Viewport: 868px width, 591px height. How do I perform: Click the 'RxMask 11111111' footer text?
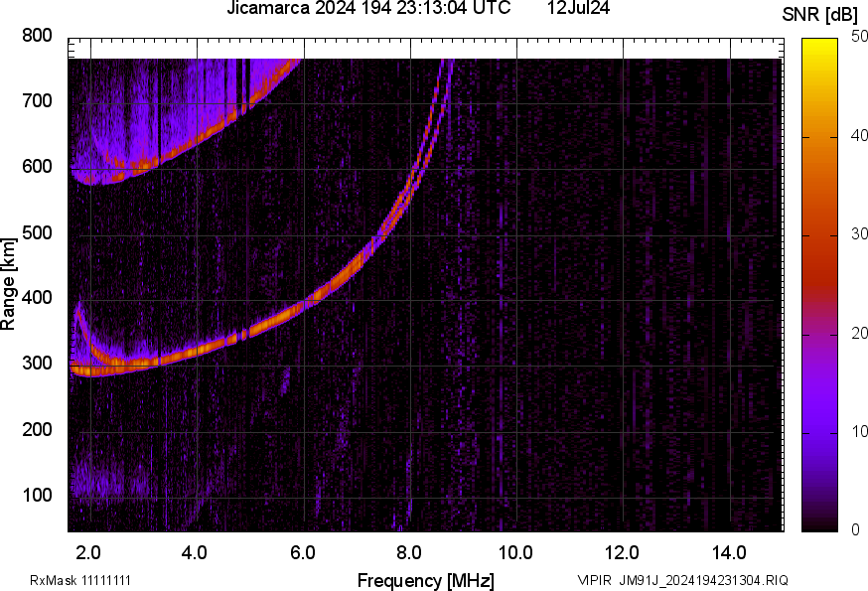click(80, 580)
